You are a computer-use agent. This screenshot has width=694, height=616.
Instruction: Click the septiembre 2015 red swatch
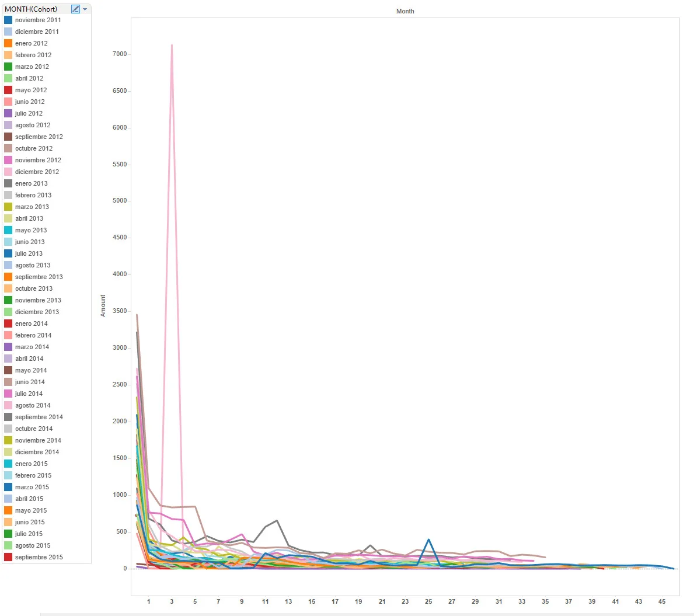point(8,557)
